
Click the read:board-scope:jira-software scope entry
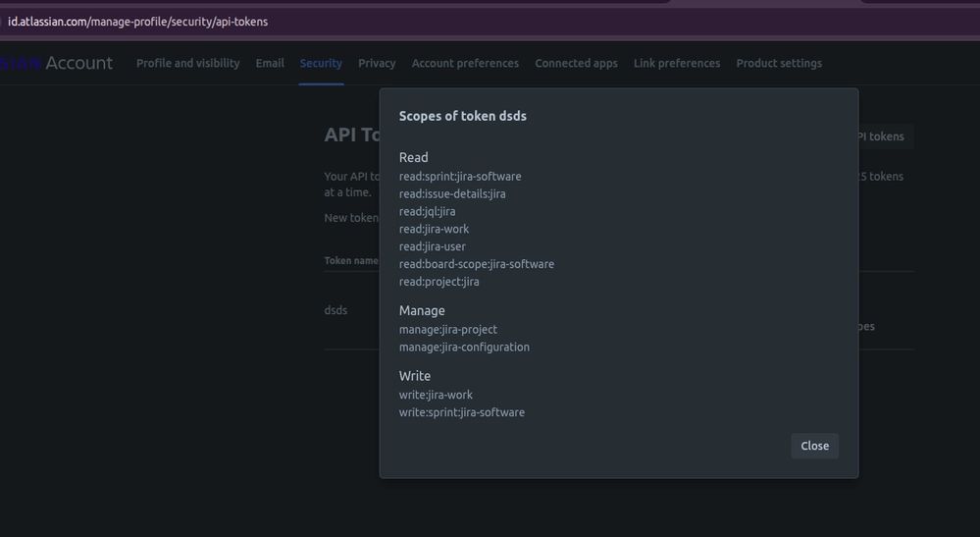[476, 264]
